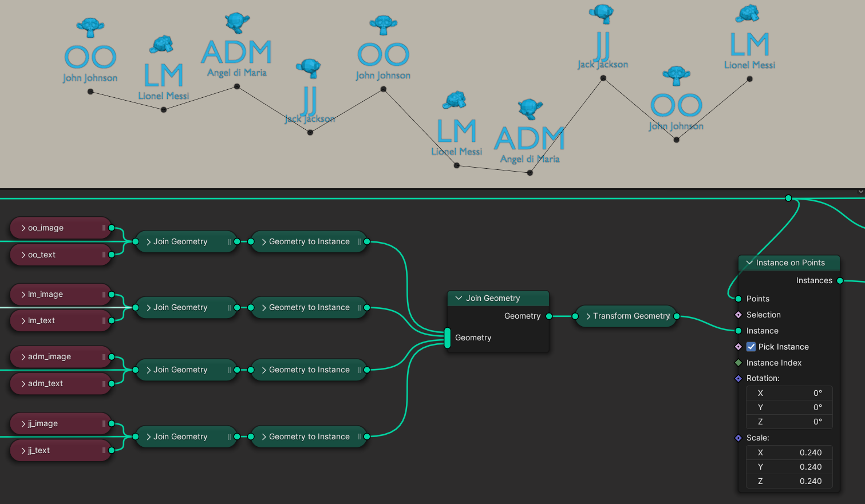Click the Transform Geometry output socket

(x=677, y=316)
